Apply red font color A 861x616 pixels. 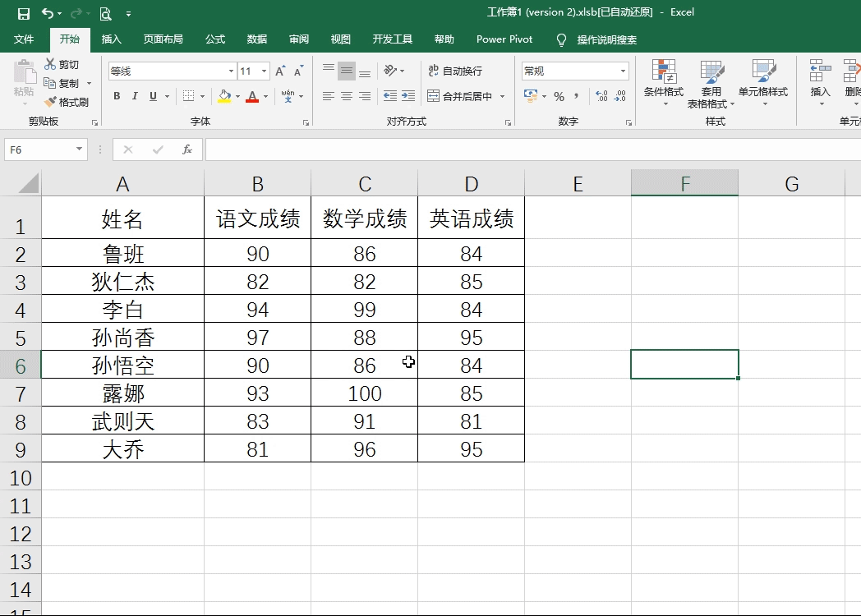(x=252, y=96)
